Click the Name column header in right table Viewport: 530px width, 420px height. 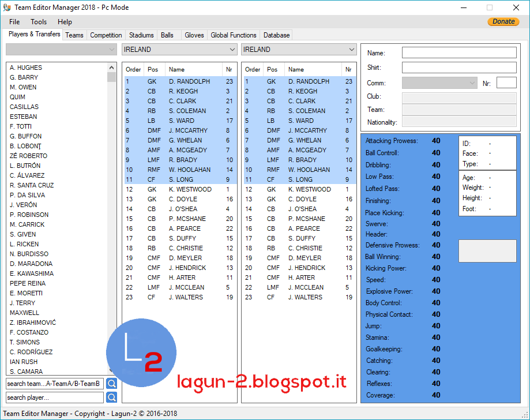pyautogui.click(x=313, y=69)
